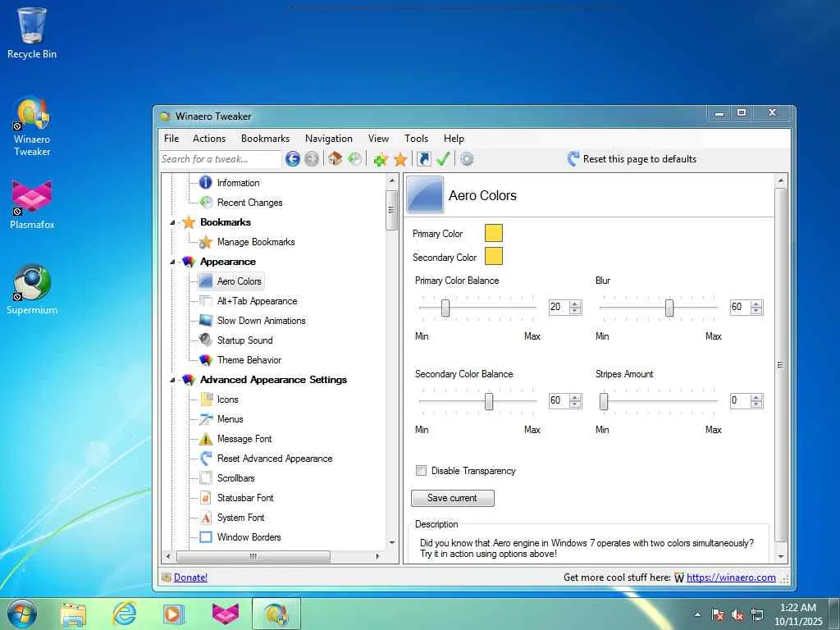The width and height of the screenshot is (840, 630).
Task: Open the winaero.com link
Action: (731, 577)
